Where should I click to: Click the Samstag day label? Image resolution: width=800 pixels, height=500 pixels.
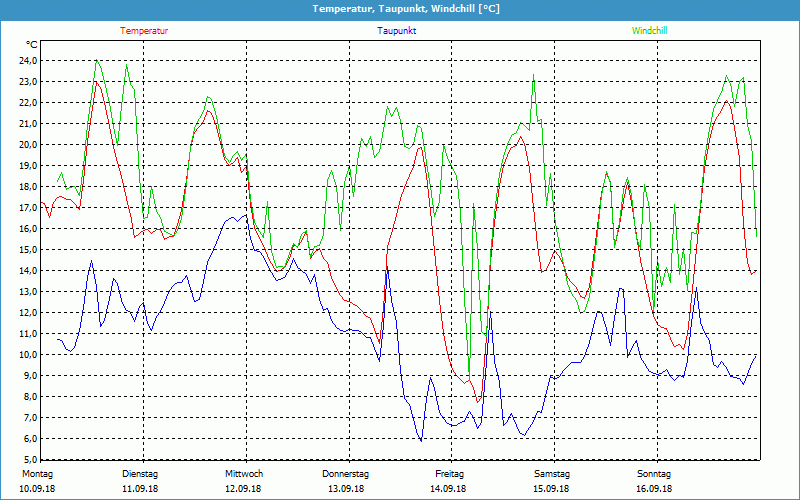tap(553, 474)
